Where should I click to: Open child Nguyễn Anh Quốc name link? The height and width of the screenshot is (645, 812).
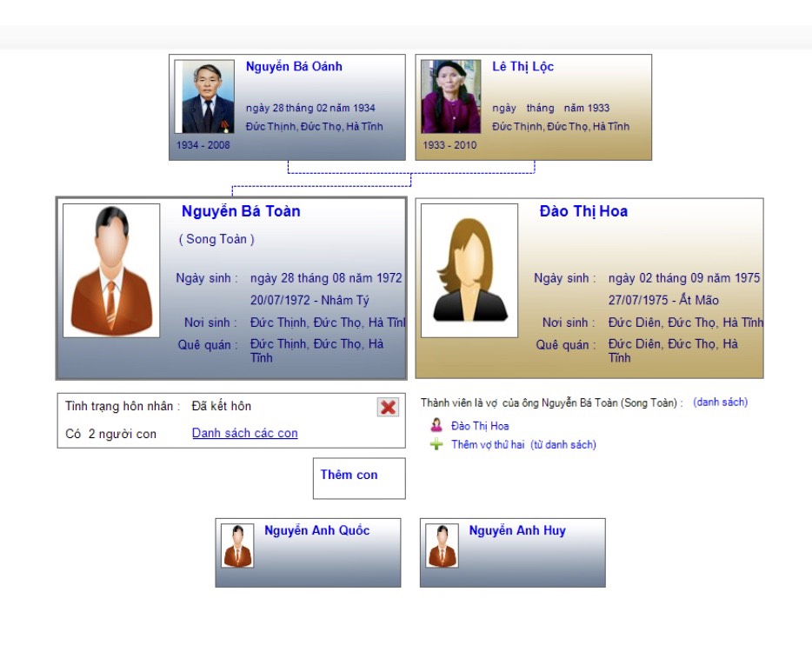[x=317, y=530]
